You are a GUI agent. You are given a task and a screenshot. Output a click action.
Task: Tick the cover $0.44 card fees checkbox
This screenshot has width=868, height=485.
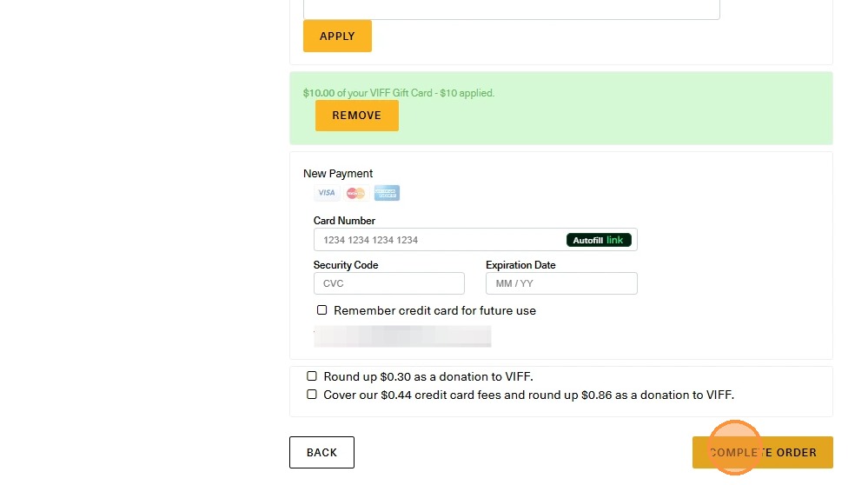pyautogui.click(x=312, y=395)
